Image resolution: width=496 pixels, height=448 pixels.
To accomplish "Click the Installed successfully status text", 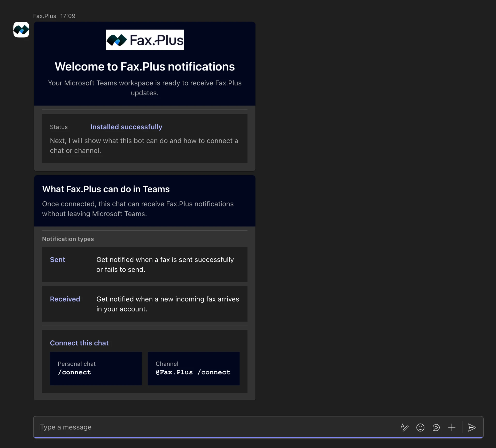I will tap(126, 127).
